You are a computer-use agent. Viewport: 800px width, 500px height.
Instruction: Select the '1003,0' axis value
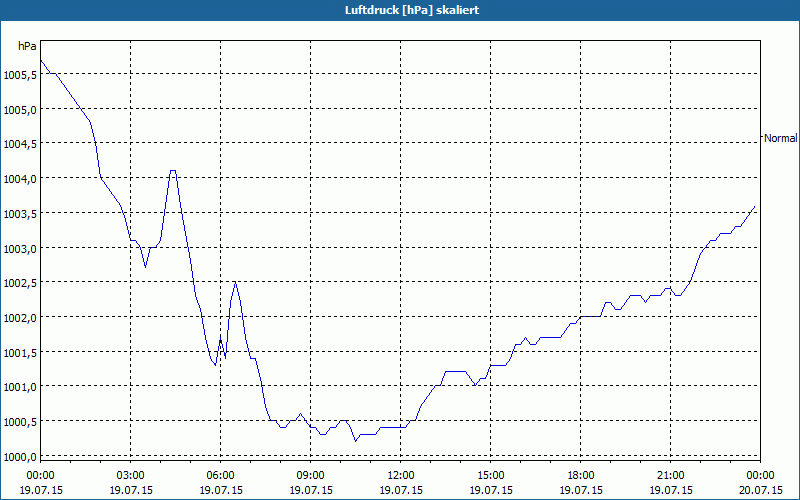pyautogui.click(x=20, y=248)
